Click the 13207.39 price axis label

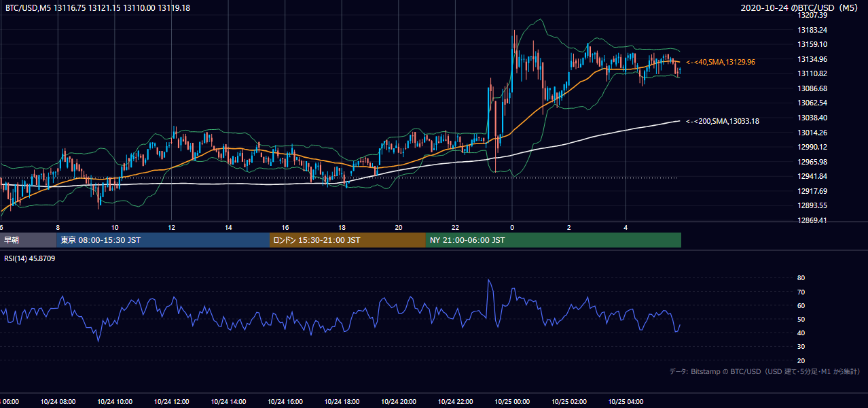point(812,15)
